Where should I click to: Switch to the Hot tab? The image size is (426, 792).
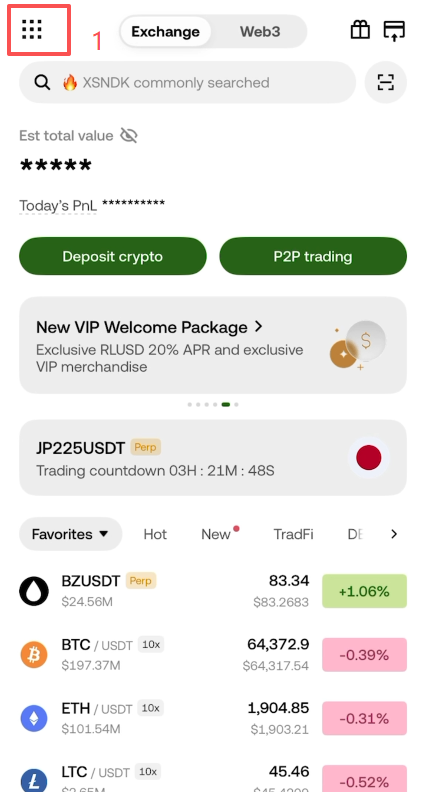155,534
